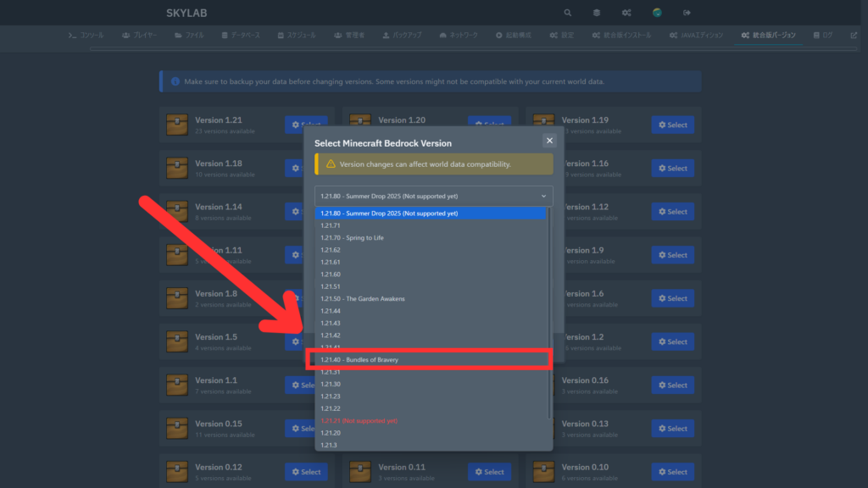Click the chest icon for Version 1.14
This screenshot has width=868, height=488.
177,211
